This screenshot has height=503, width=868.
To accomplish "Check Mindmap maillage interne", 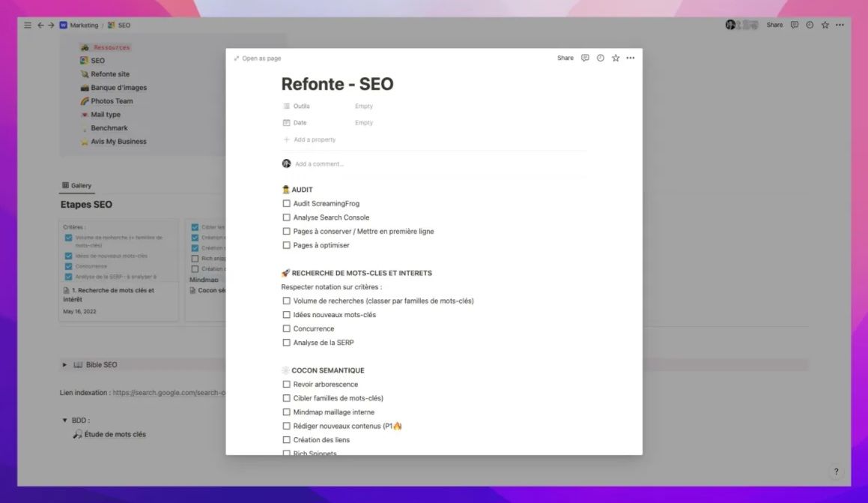I will tap(286, 412).
